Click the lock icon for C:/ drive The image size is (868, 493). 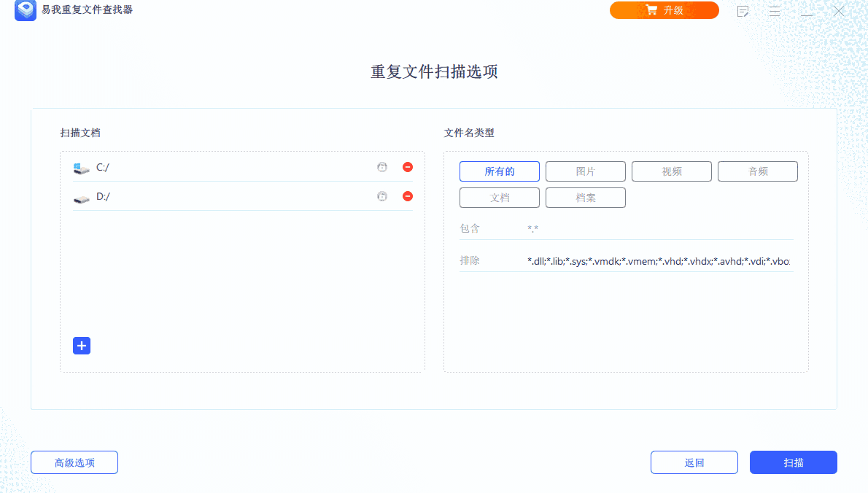pos(382,167)
